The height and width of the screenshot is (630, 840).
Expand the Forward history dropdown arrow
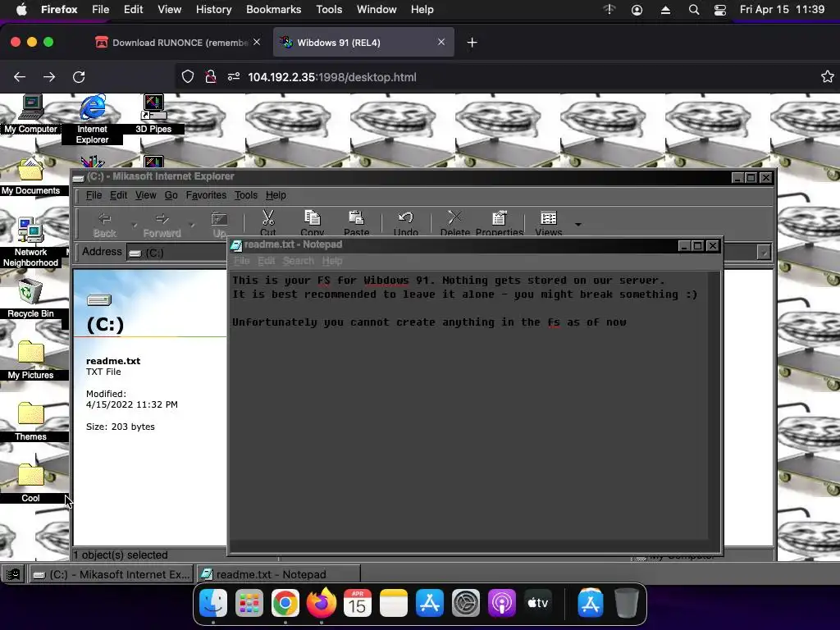coord(192,225)
